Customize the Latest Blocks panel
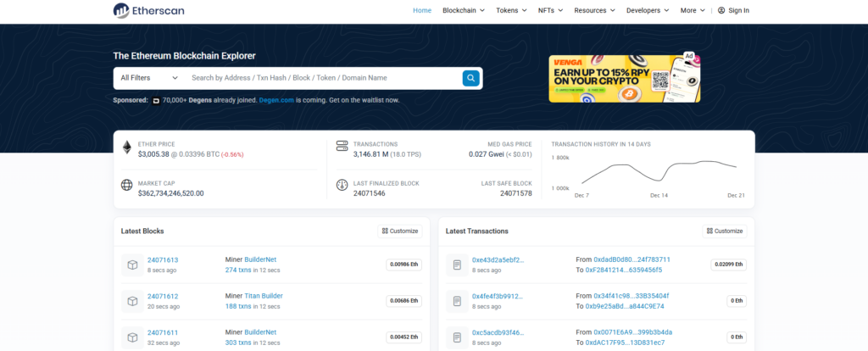Image resolution: width=868 pixels, height=351 pixels. click(x=400, y=231)
